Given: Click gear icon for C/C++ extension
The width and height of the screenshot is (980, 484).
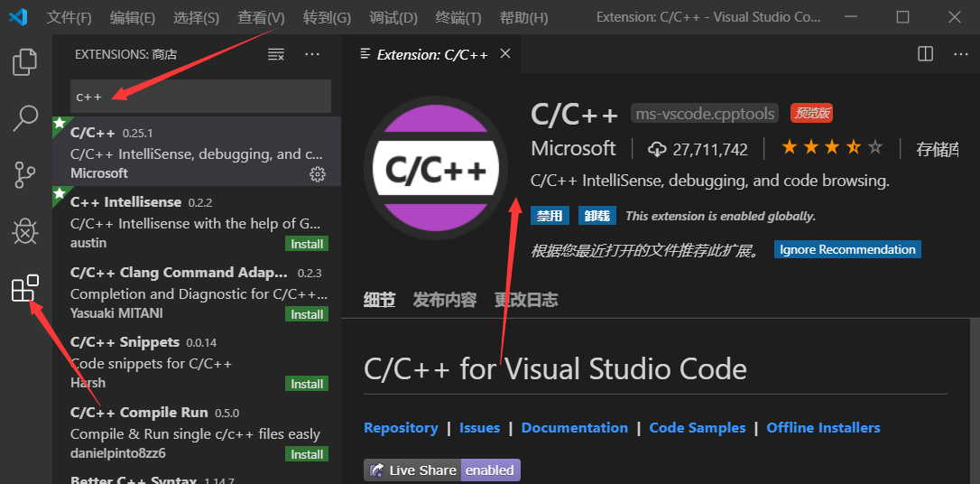Looking at the screenshot, I should 318,174.
